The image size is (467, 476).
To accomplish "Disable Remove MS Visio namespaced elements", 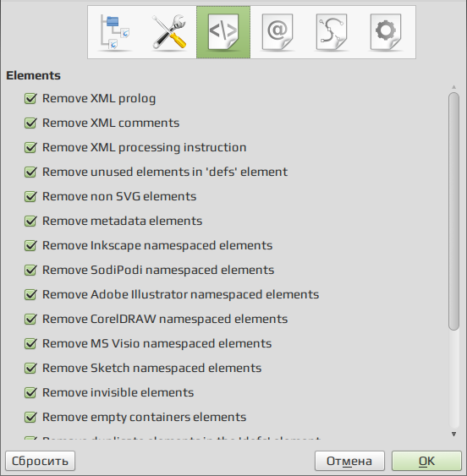I will click(30, 343).
